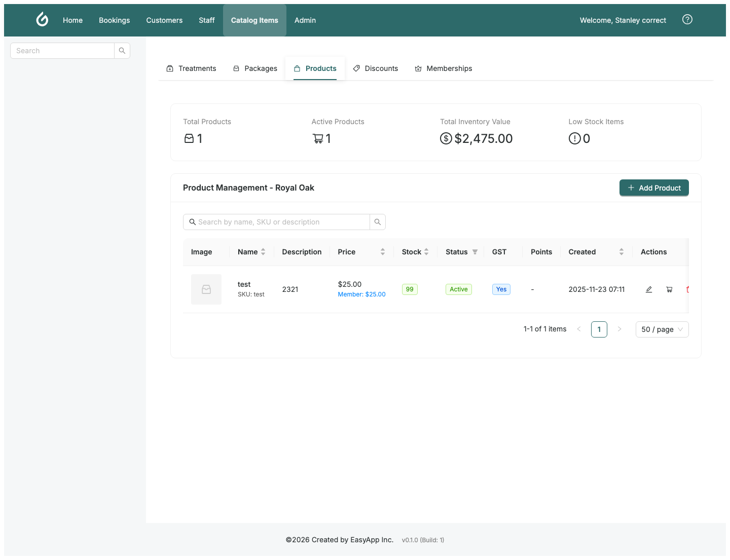Click the Active status badge
Image resolution: width=730 pixels, height=560 pixels.
(459, 289)
